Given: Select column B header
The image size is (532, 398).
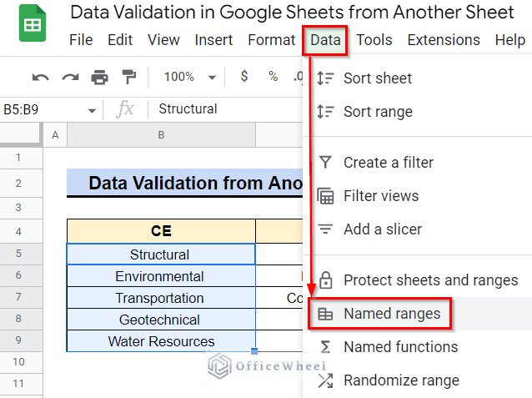Looking at the screenshot, I should [161, 135].
